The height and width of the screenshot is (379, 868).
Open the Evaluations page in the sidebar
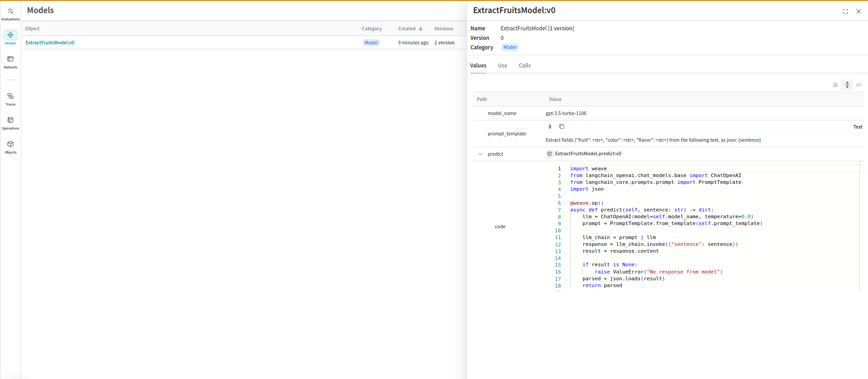coord(10,14)
